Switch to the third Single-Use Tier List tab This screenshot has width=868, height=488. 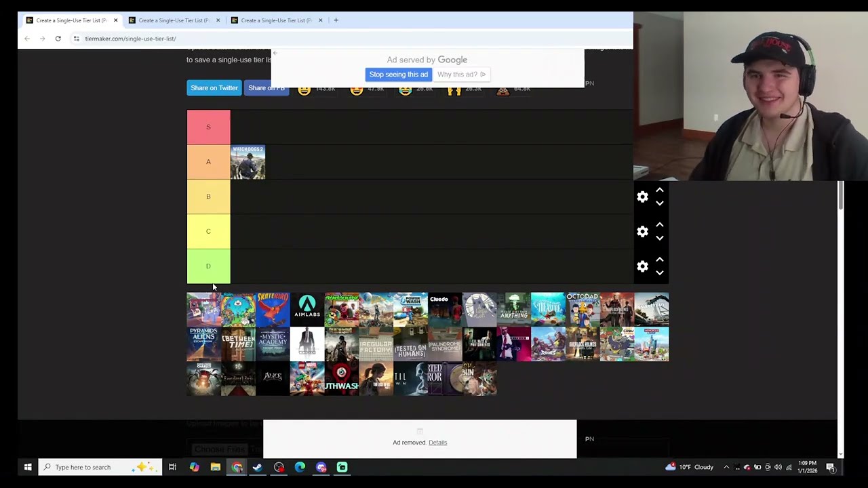tap(276, 20)
